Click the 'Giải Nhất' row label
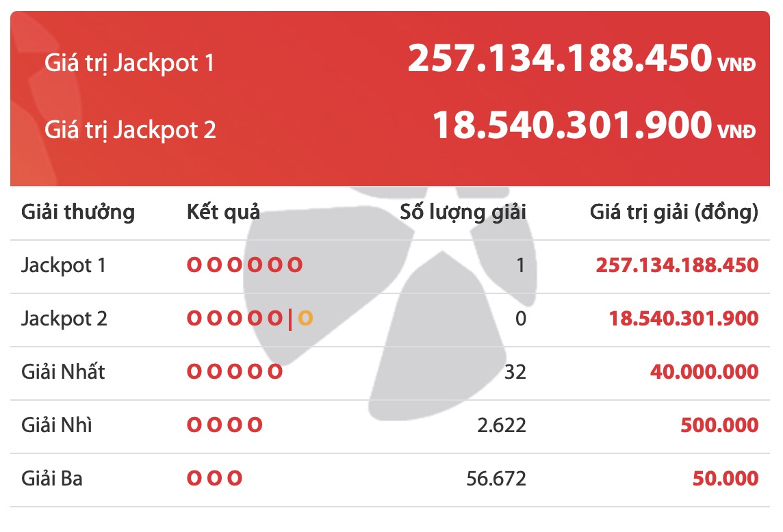783x532 pixels. [63, 372]
